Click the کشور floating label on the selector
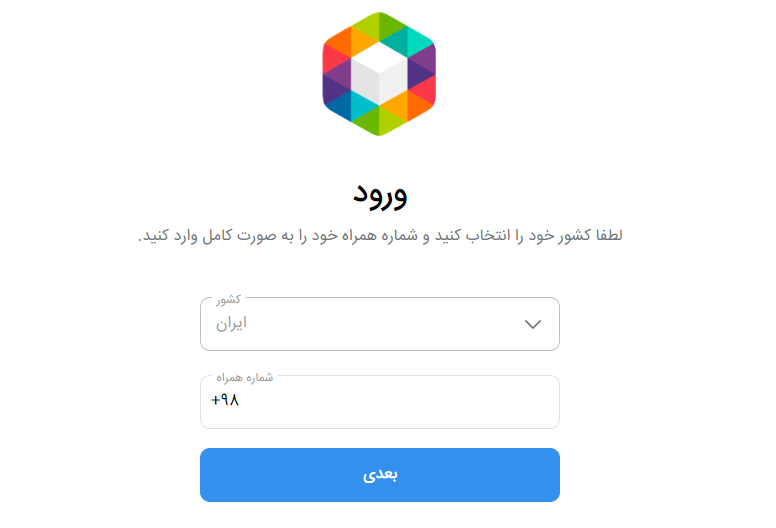The width and height of the screenshot is (776, 528). tap(228, 299)
